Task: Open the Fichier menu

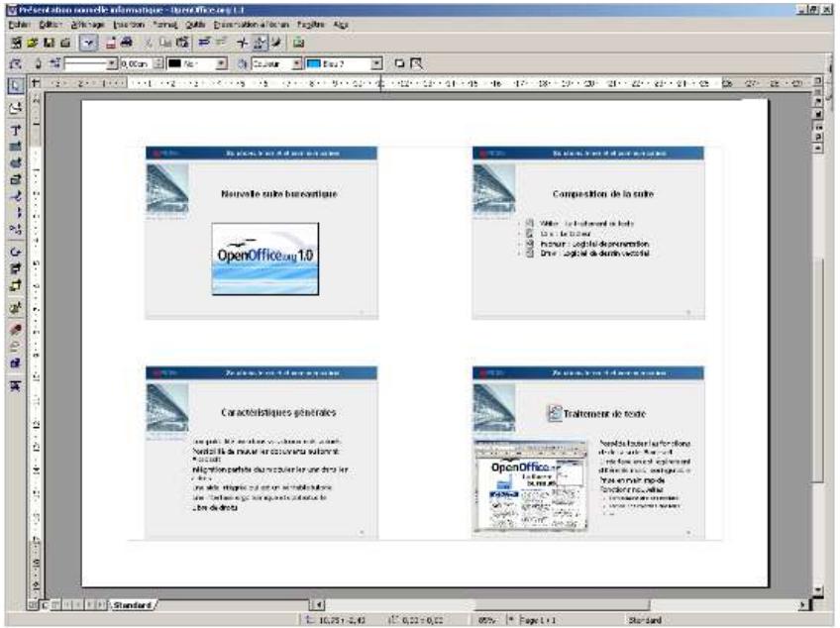Action: click(x=19, y=25)
